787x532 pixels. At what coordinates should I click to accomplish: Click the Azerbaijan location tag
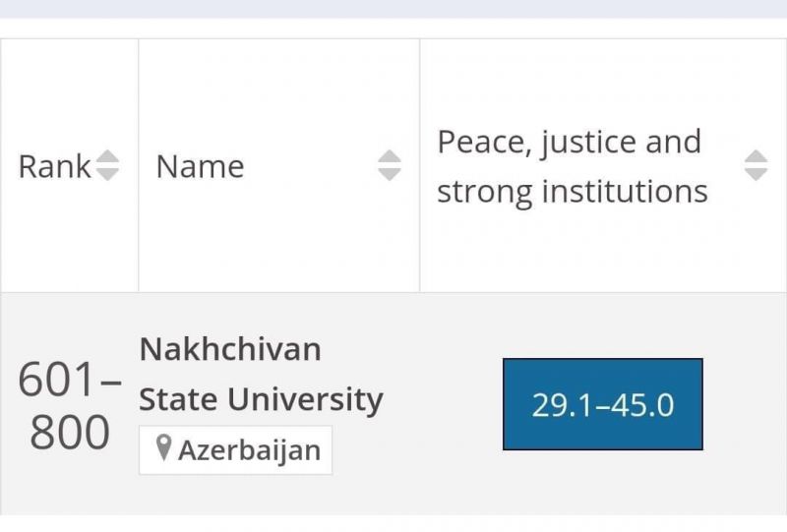[235, 449]
